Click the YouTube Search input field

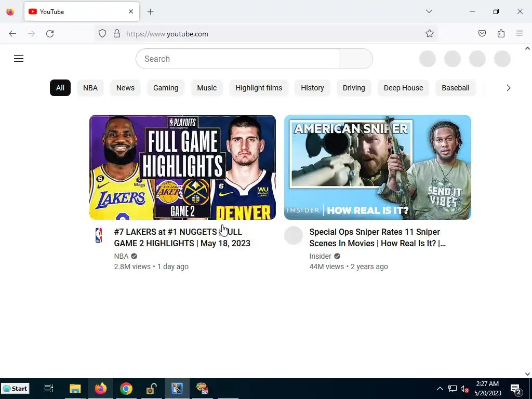tap(238, 59)
